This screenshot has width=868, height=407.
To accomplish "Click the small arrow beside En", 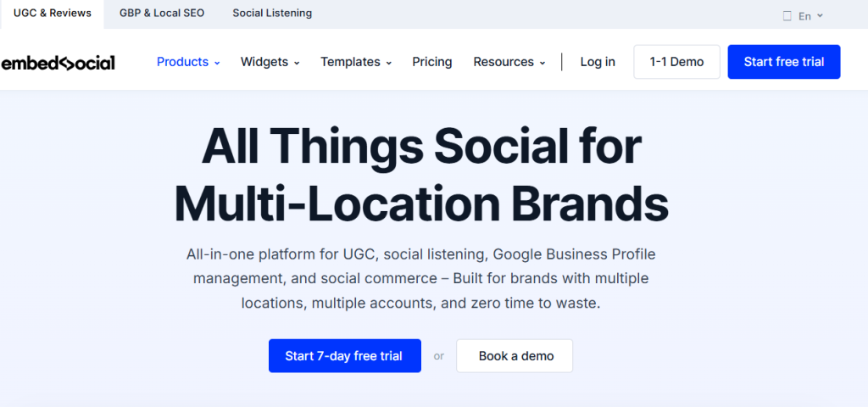I will [820, 16].
